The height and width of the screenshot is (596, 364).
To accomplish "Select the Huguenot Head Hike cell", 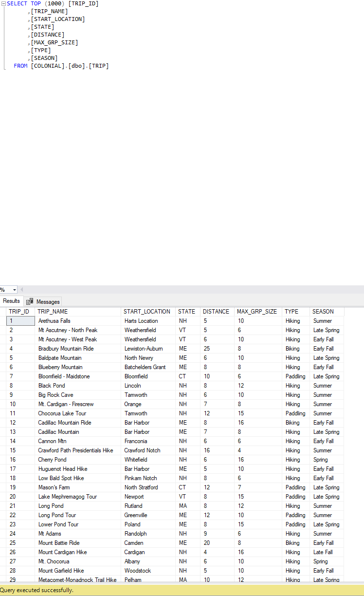I will coord(78,469).
